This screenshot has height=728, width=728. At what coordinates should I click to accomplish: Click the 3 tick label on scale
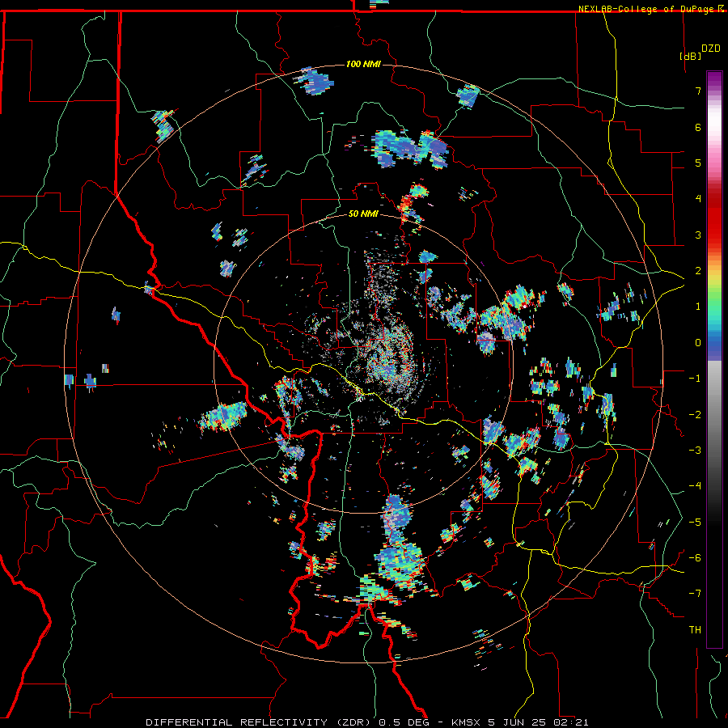coord(698,235)
